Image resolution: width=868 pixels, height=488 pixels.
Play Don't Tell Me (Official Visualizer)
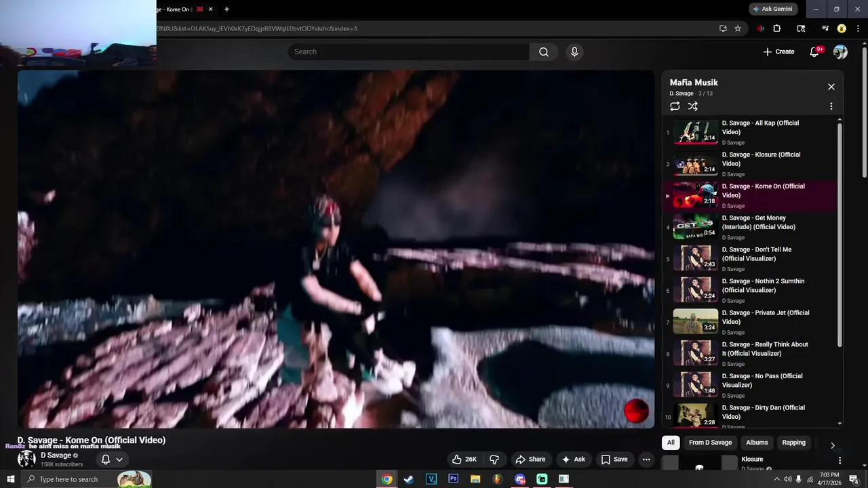751,259
